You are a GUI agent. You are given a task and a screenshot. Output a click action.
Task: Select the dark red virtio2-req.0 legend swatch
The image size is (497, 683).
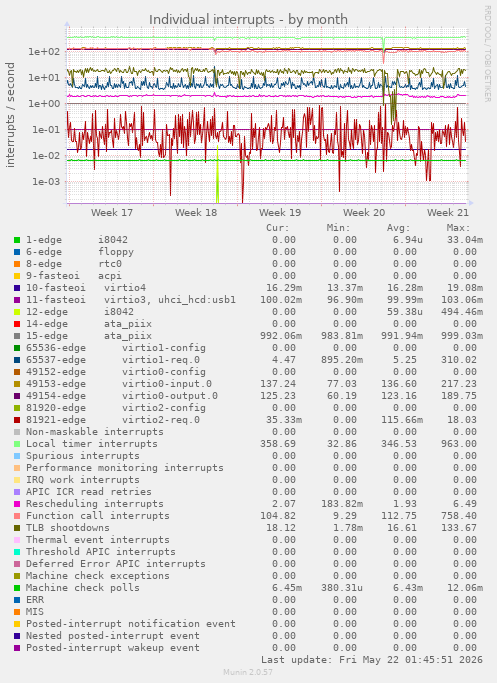[x=17, y=420]
